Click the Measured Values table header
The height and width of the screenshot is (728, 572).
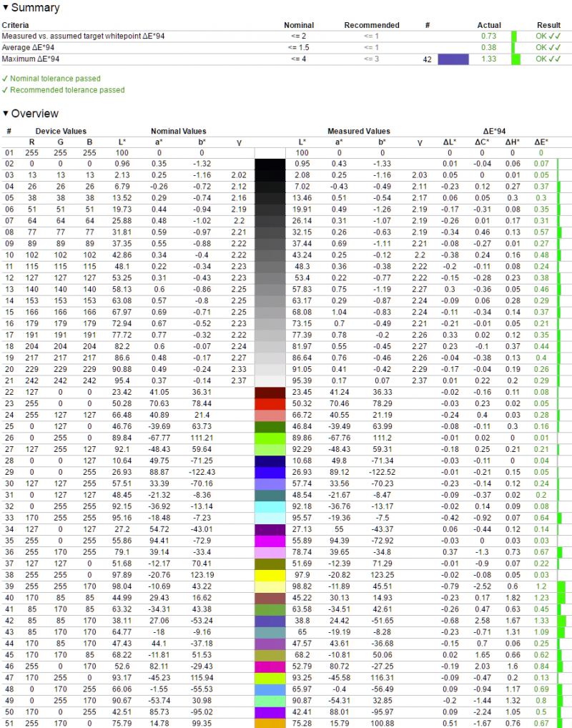359,132
